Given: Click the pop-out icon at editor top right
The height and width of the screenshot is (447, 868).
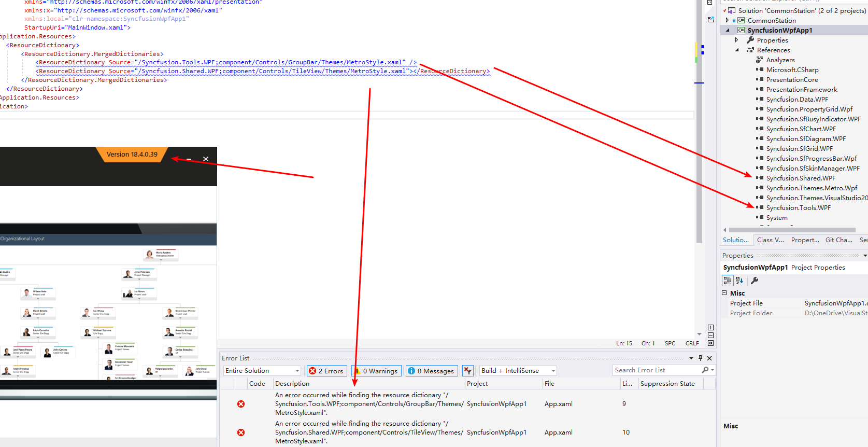Looking at the screenshot, I should click(710, 19).
